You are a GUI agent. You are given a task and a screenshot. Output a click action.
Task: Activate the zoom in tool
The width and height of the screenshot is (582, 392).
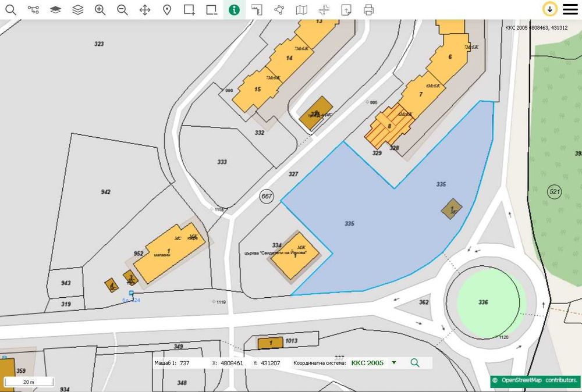coord(100,10)
